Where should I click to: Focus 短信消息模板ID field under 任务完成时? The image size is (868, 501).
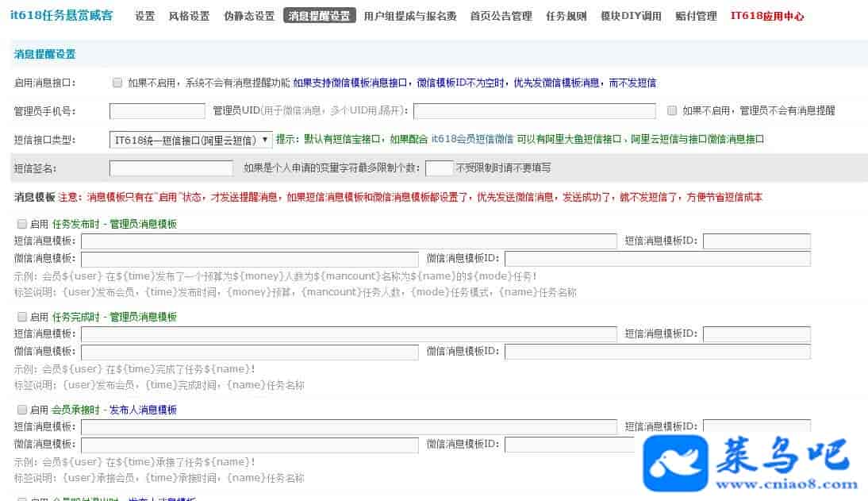(x=757, y=333)
